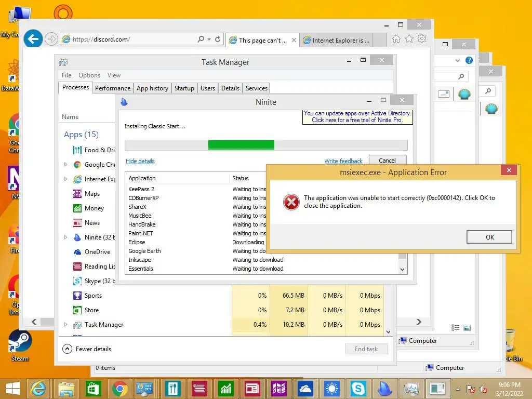Click the End task button
The height and width of the screenshot is (399, 532).
(366, 349)
